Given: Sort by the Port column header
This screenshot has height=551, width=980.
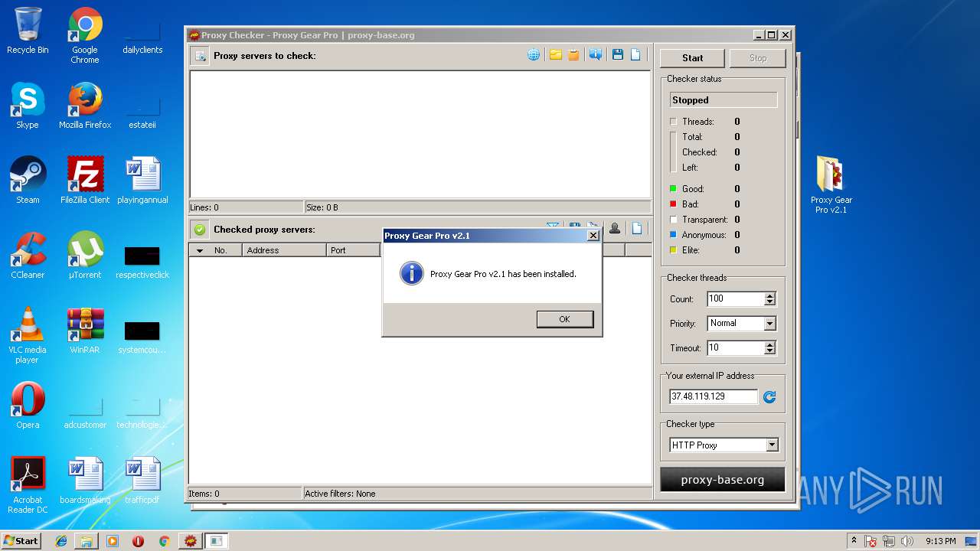Looking at the screenshot, I should pyautogui.click(x=354, y=250).
